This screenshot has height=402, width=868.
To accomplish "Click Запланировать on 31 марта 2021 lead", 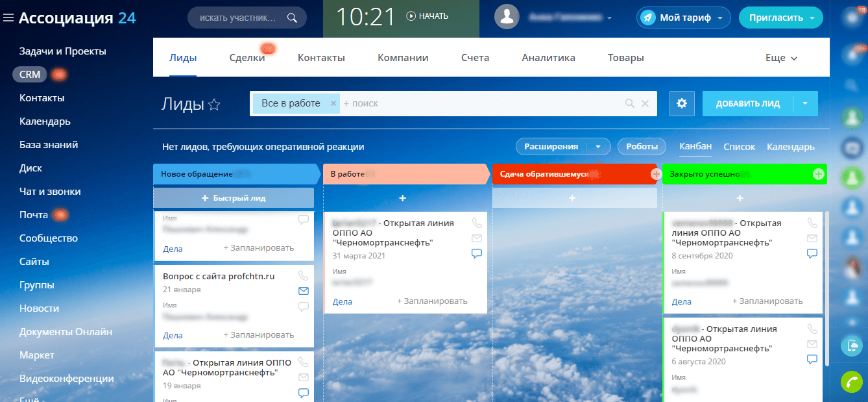I will (x=432, y=301).
